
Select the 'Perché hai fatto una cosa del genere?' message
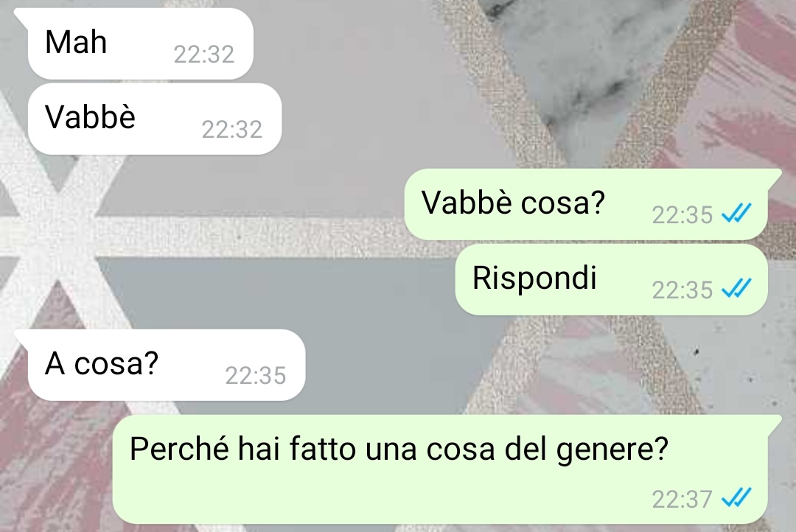coord(440,469)
